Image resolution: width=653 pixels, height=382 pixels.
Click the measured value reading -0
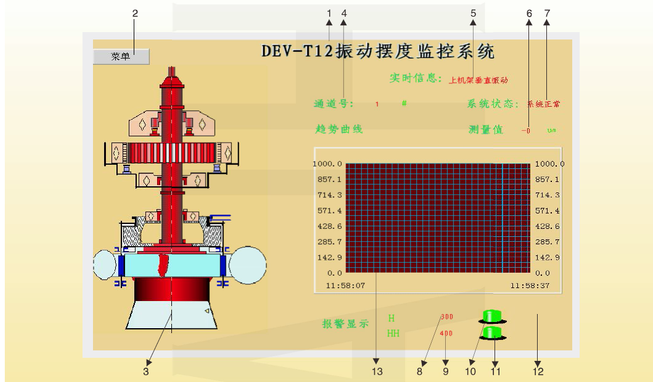pos(526,131)
